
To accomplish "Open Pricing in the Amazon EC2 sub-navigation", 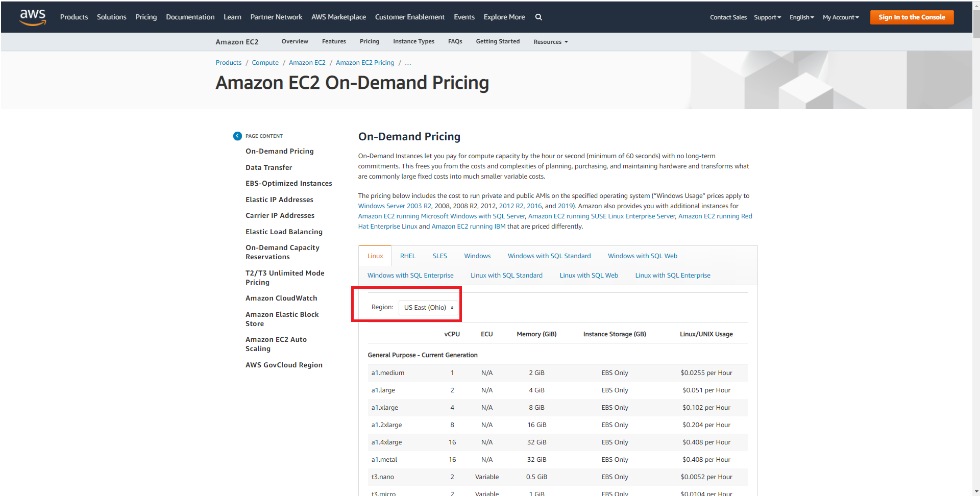I will [370, 41].
